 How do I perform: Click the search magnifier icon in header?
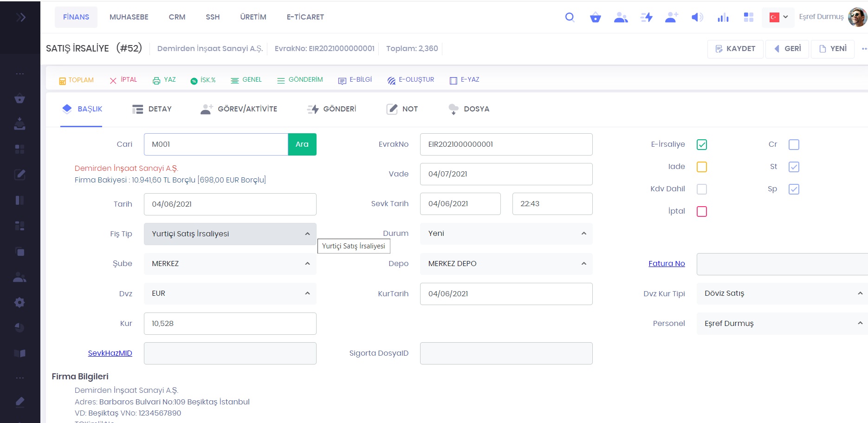pyautogui.click(x=570, y=17)
